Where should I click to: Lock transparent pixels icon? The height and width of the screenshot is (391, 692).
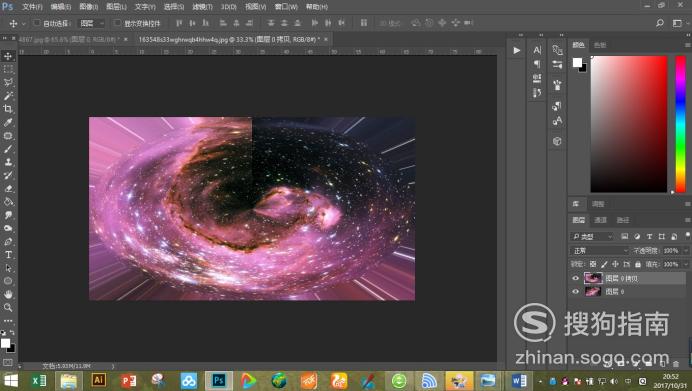[593, 264]
